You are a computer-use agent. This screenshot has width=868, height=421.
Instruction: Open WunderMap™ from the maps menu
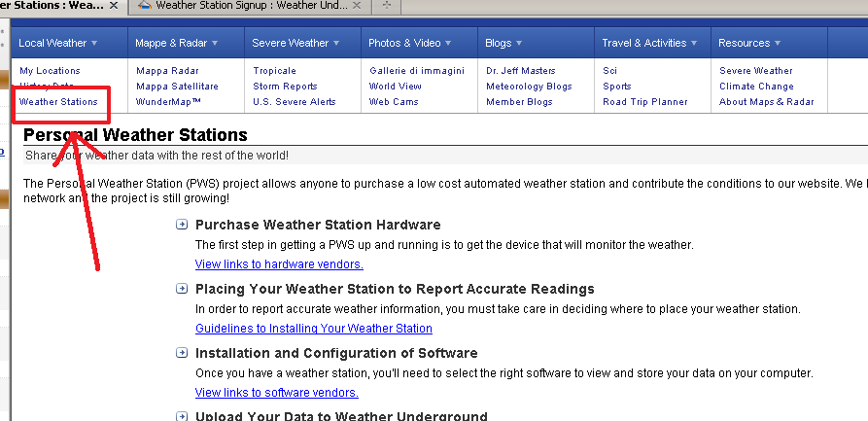pos(168,102)
